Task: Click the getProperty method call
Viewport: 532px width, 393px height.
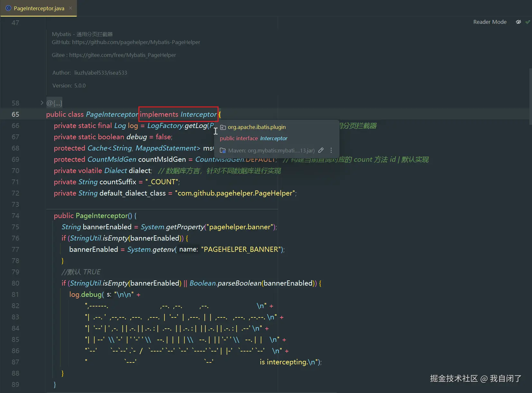Action: 185,227
